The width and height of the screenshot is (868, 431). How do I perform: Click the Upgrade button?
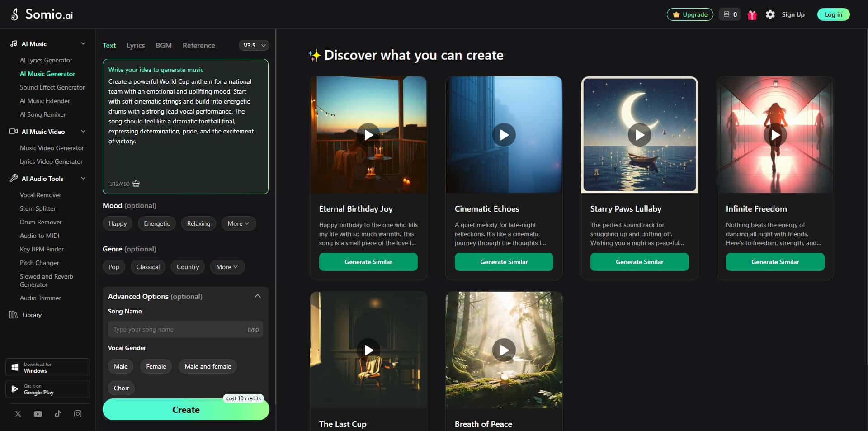[690, 14]
